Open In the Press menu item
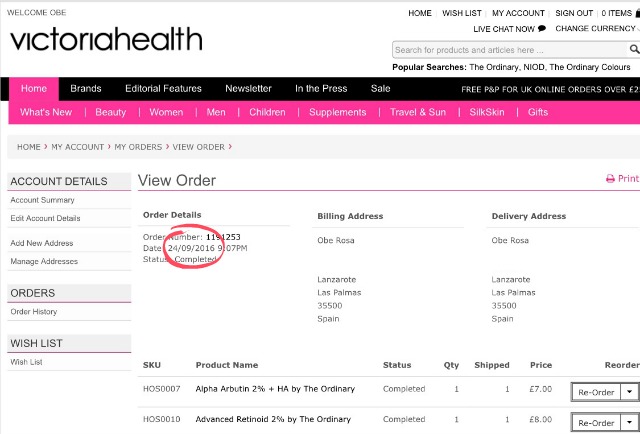640x434 pixels. [x=321, y=89]
